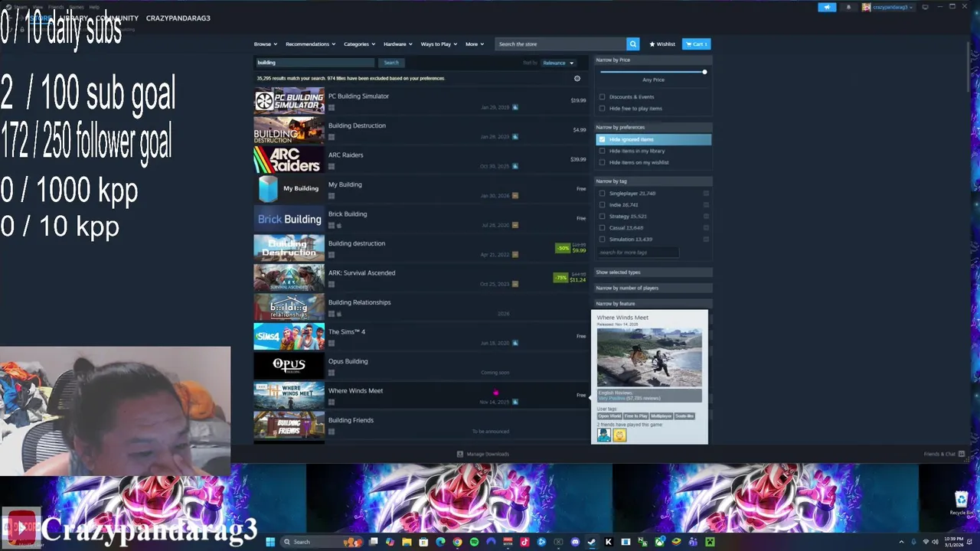Screen dimensions: 980x551
Task: Open the Recycle Bin desktop icon
Action: pos(962,502)
